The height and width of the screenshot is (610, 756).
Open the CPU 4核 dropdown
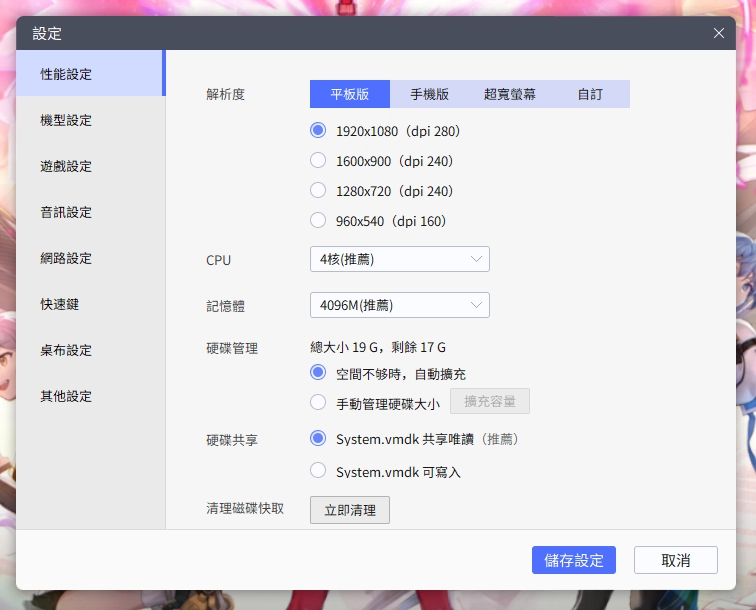tap(399, 259)
